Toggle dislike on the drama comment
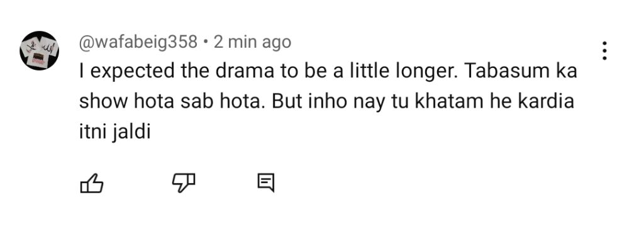The width and height of the screenshot is (644, 238). 183,183
